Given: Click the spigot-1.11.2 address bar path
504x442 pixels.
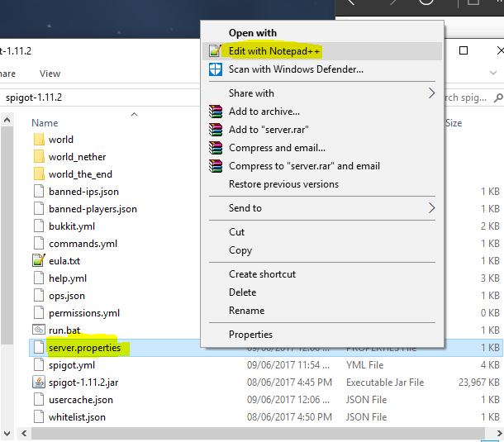Looking at the screenshot, I should pos(34,97).
